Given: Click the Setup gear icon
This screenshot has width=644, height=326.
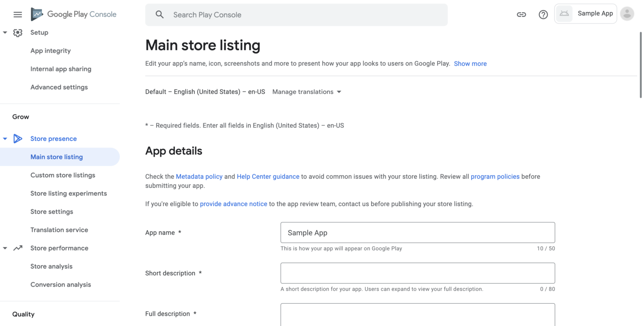Looking at the screenshot, I should pyautogui.click(x=18, y=32).
